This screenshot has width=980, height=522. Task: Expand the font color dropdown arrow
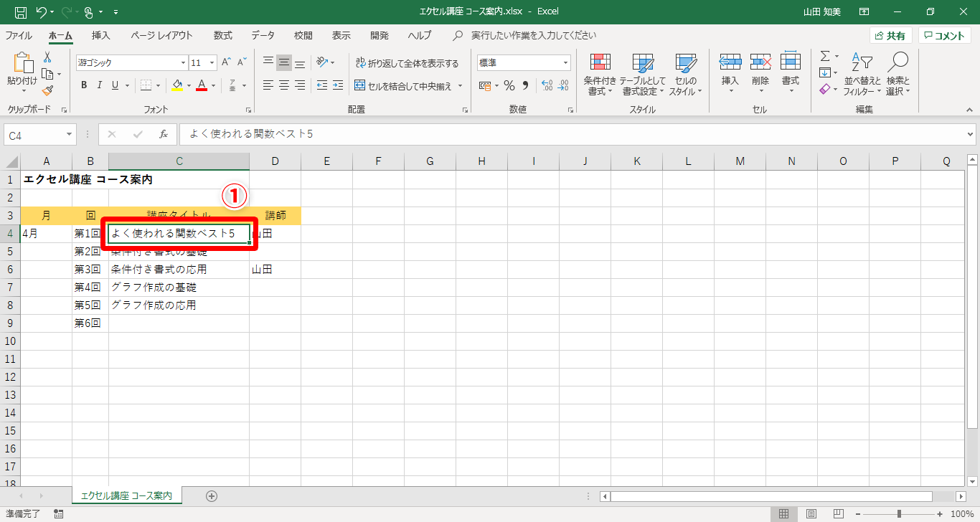click(214, 85)
